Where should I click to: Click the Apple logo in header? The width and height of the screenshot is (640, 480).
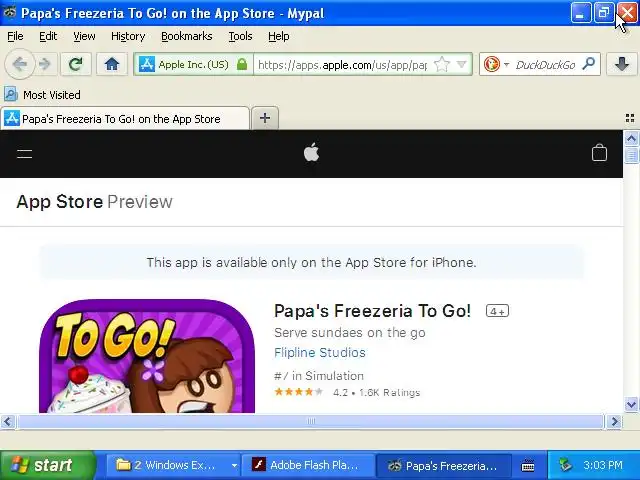click(x=311, y=153)
